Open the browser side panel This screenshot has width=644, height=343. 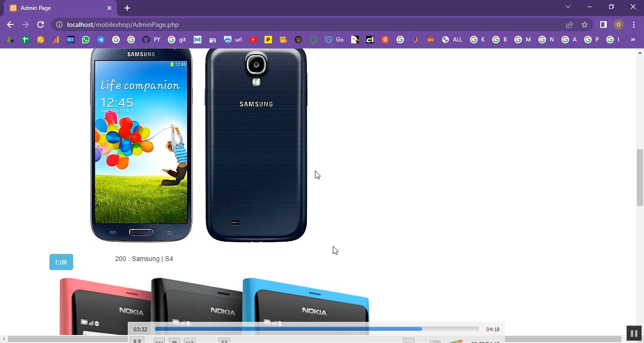pos(603,24)
